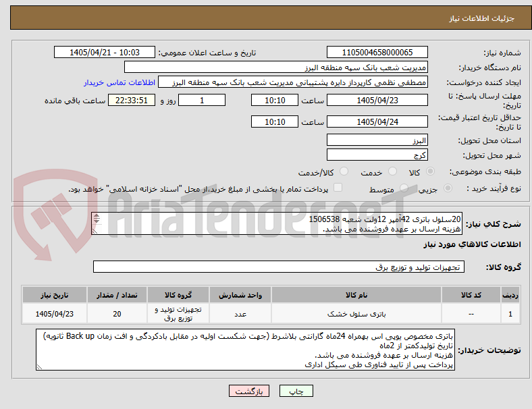Click the نام دستگاه خریدار field
This screenshot has width=532, height=409.
pyautogui.click(x=276, y=67)
